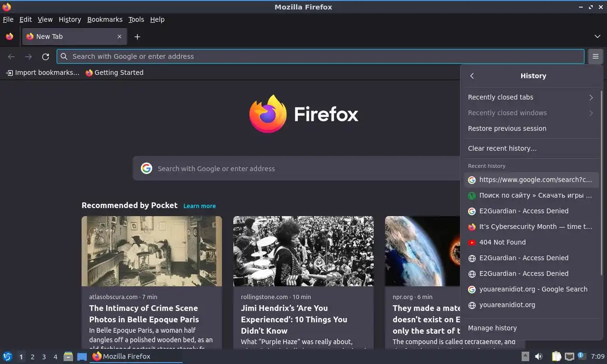
Task: Click Import bookmarks… in bookmarks toolbar
Action: click(42, 73)
